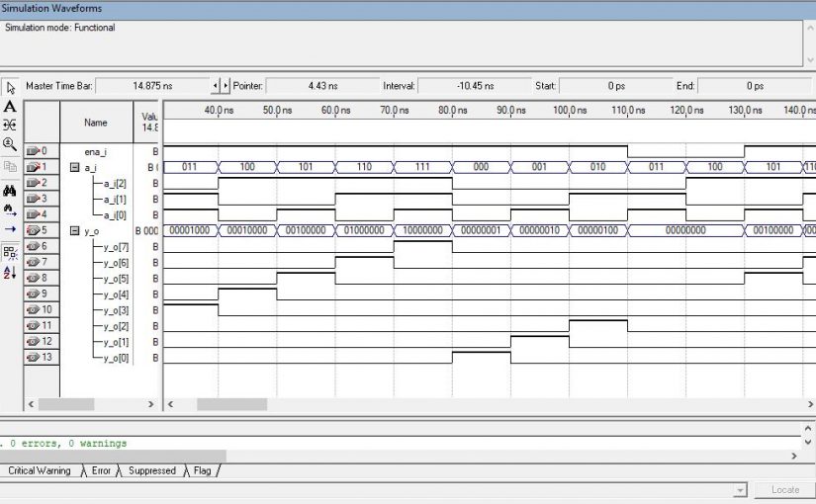Screen dimensions: 816x504
Task: Click the blue right-arrow tool icon
Action: 10,229
